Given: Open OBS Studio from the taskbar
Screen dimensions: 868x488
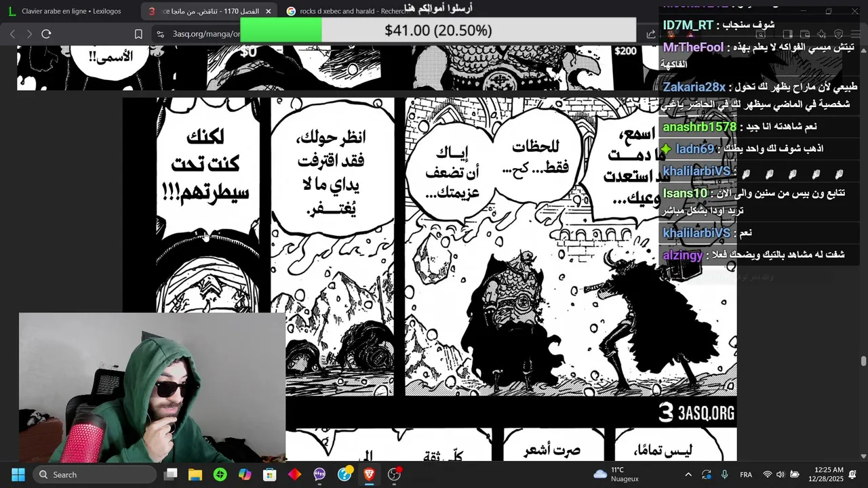Looking at the screenshot, I should click(395, 474).
